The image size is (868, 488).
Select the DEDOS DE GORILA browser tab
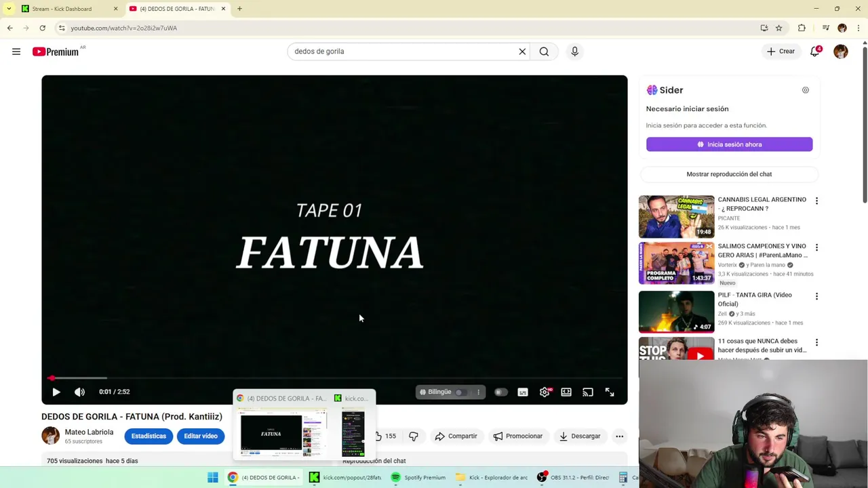[176, 9]
